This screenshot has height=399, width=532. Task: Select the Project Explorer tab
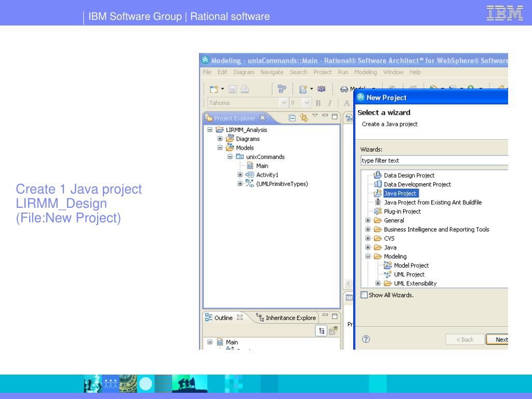pyautogui.click(x=234, y=118)
